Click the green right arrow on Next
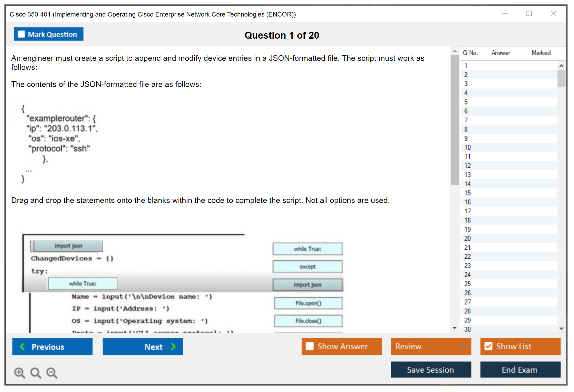This screenshot has width=574, height=392. [173, 346]
